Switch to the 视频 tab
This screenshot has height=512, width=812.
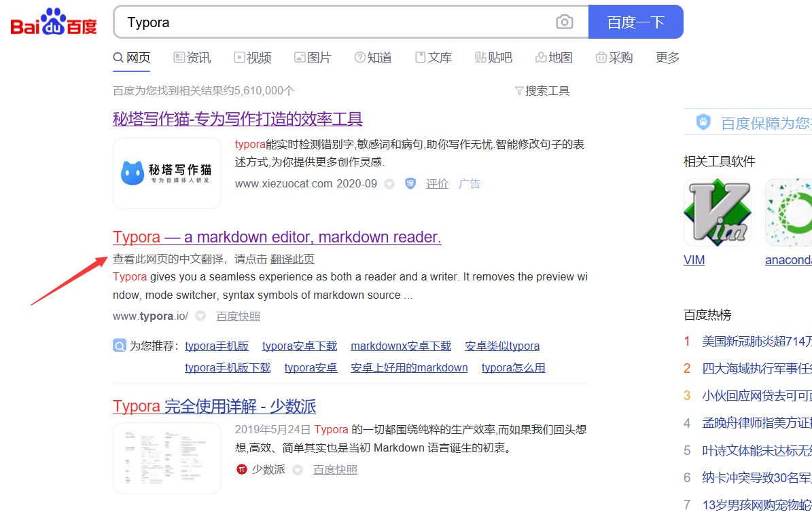[x=252, y=58]
